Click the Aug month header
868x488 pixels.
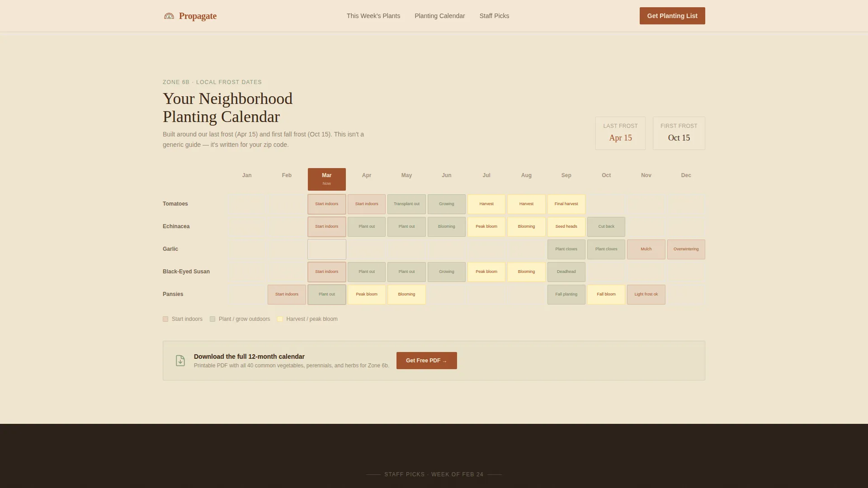pyautogui.click(x=526, y=175)
